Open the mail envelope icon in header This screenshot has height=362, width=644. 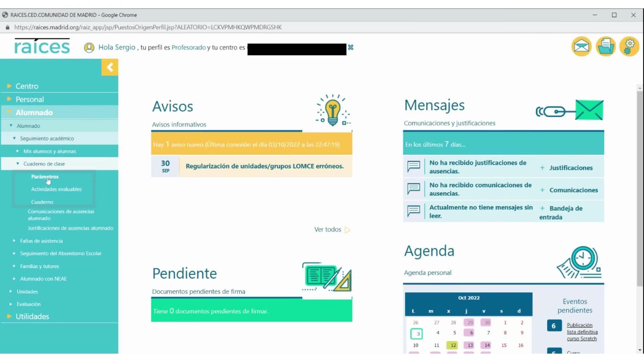click(581, 46)
